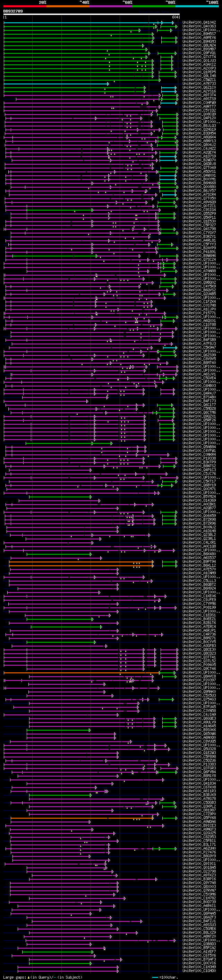
Task: Select hit UniRef100_Q6Z1C0
Action: (199, 88)
